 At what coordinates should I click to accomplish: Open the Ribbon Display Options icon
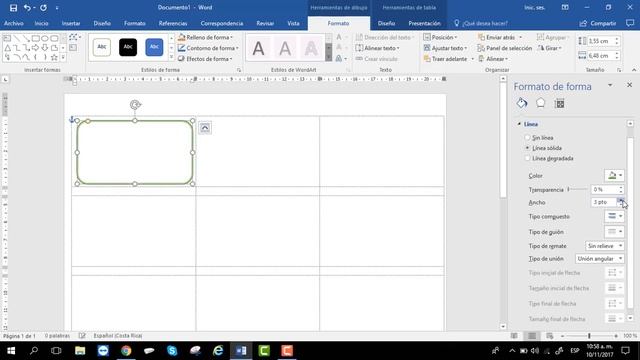pos(565,7)
